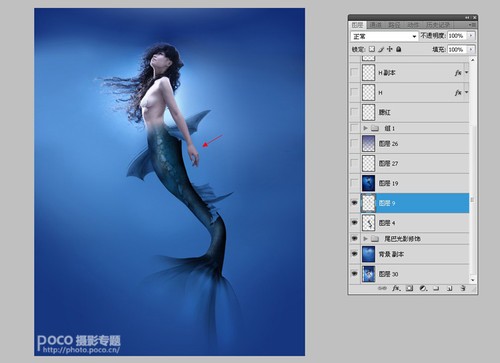Image resolution: width=500 pixels, height=363 pixels.
Task: Expand the 尾巴光影修饰 group triangle
Action: (x=365, y=239)
